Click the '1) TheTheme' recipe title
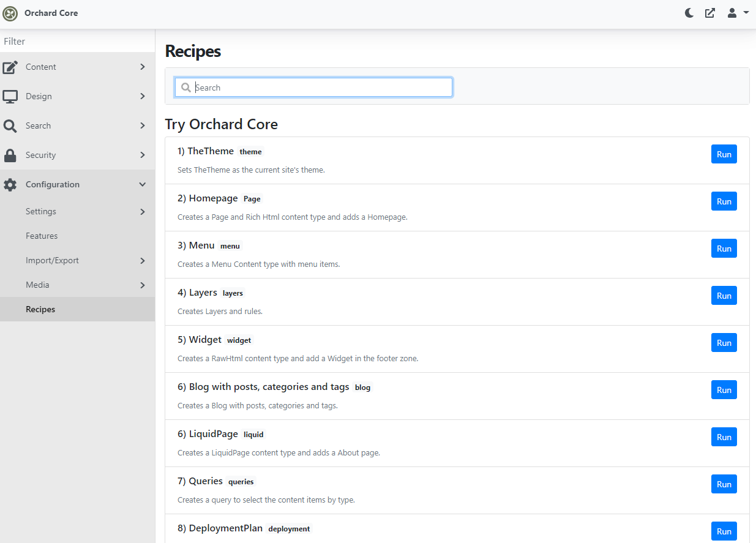This screenshot has height=543, width=756. (206, 151)
